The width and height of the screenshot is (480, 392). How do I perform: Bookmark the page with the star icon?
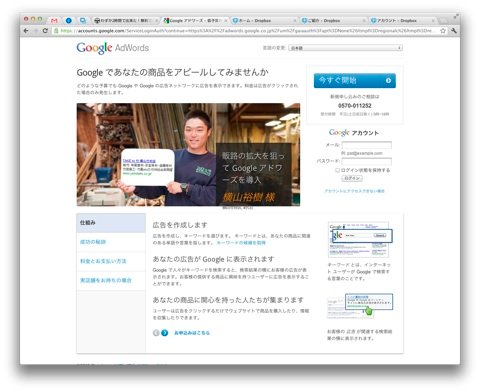[443, 31]
